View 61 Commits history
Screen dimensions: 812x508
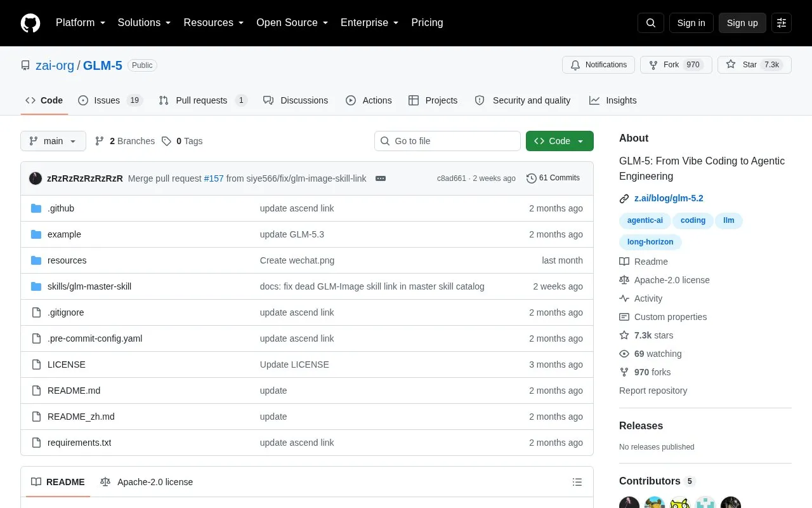tap(553, 178)
